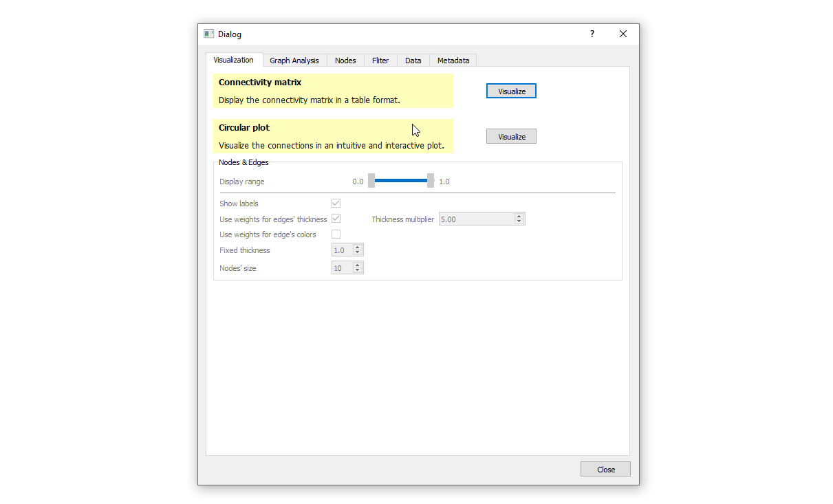This screenshot has height=504, width=833.
Task: Click the Display range slider's right handle
Action: (431, 181)
